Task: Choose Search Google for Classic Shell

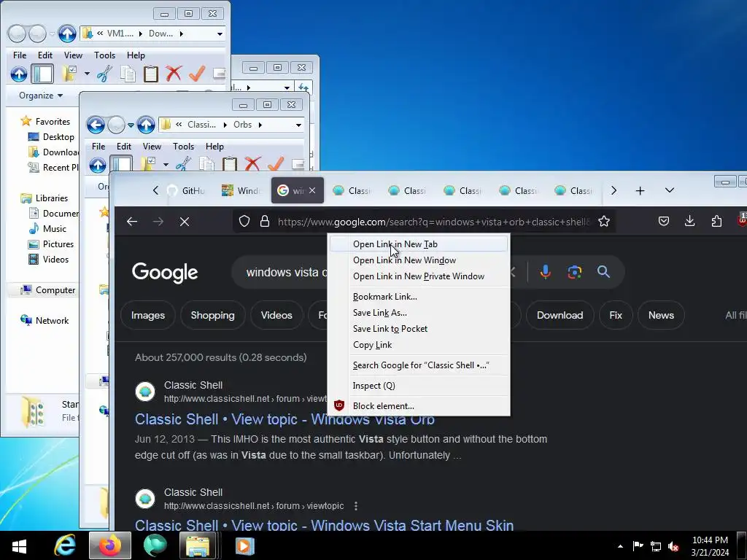Action: tap(418, 366)
